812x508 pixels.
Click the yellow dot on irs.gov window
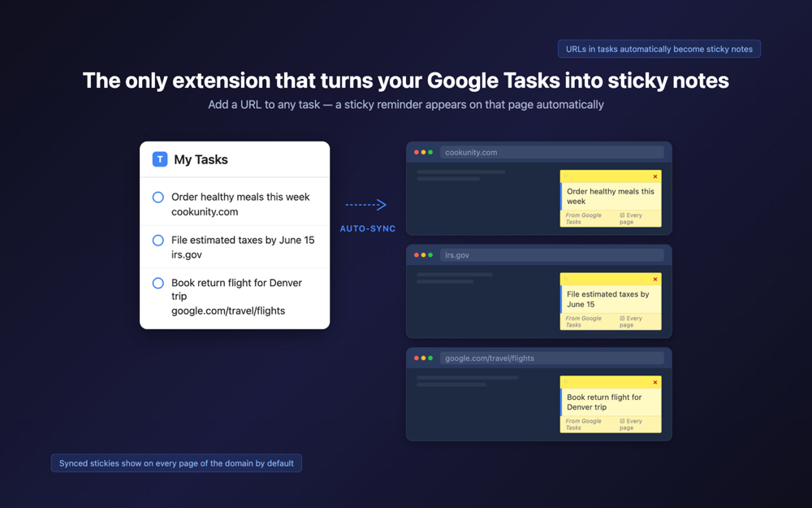tap(423, 255)
